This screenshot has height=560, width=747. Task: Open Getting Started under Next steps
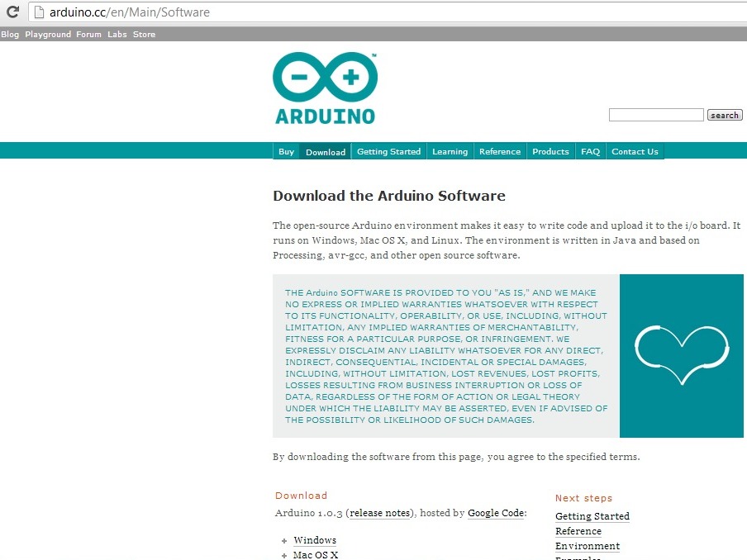click(592, 516)
